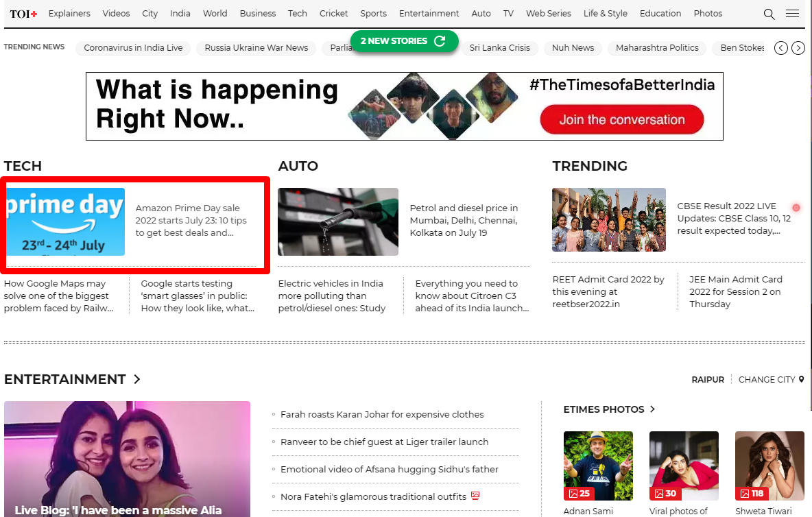Select Coronavirus in India Live topic
The height and width of the screenshot is (517, 812).
(133, 48)
